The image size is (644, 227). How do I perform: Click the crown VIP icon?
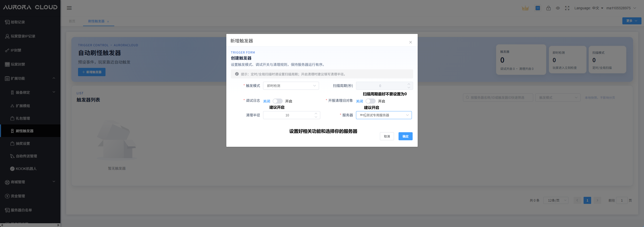[525, 8]
